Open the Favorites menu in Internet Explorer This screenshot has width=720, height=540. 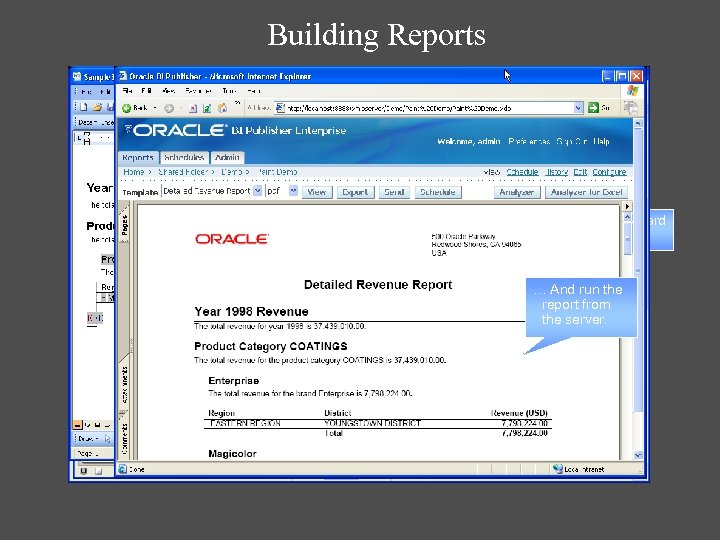coord(198,91)
